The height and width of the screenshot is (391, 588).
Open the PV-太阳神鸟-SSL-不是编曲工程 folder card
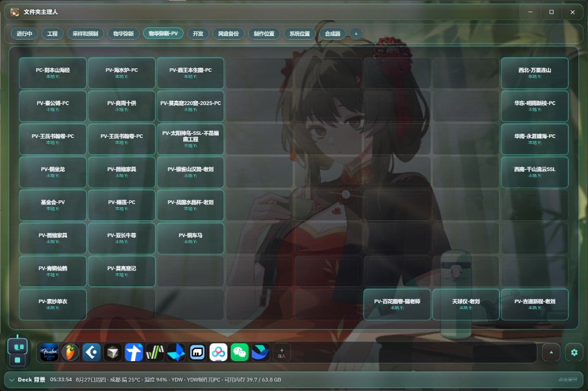tap(191, 139)
